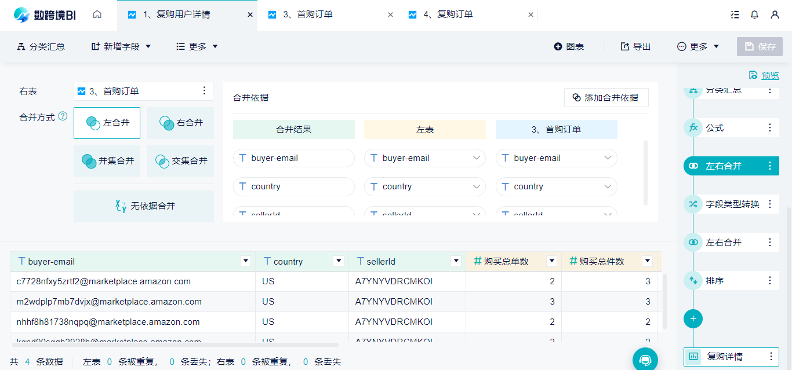
Task: Open sellerId column filter arrow
Action: [x=456, y=261]
